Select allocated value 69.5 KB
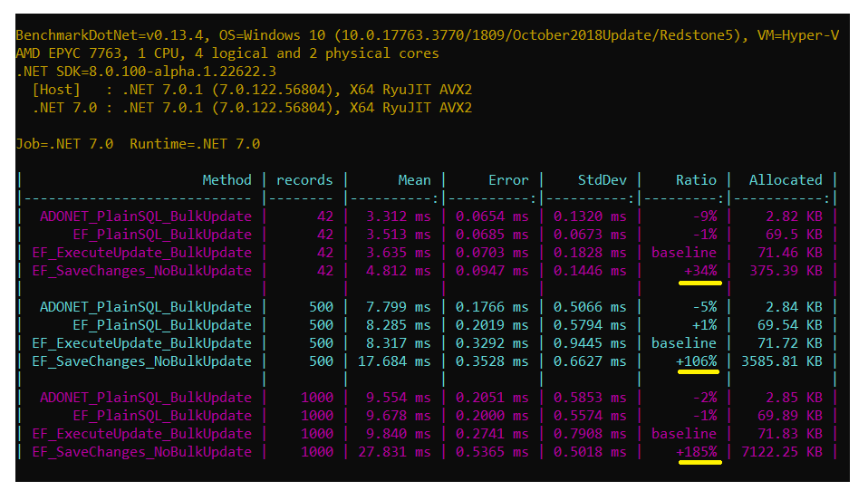Screen dimensions: 868x500 pyautogui.click(x=795, y=235)
